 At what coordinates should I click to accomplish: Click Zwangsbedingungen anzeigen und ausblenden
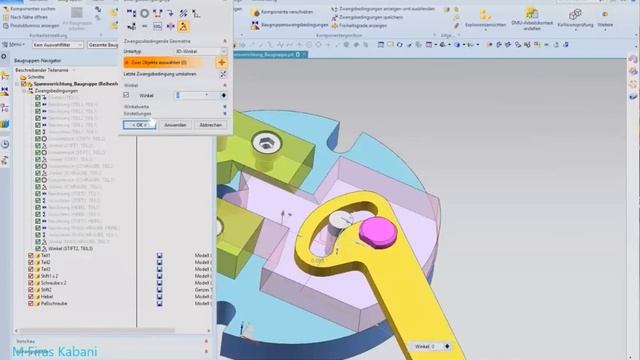tap(382, 9)
